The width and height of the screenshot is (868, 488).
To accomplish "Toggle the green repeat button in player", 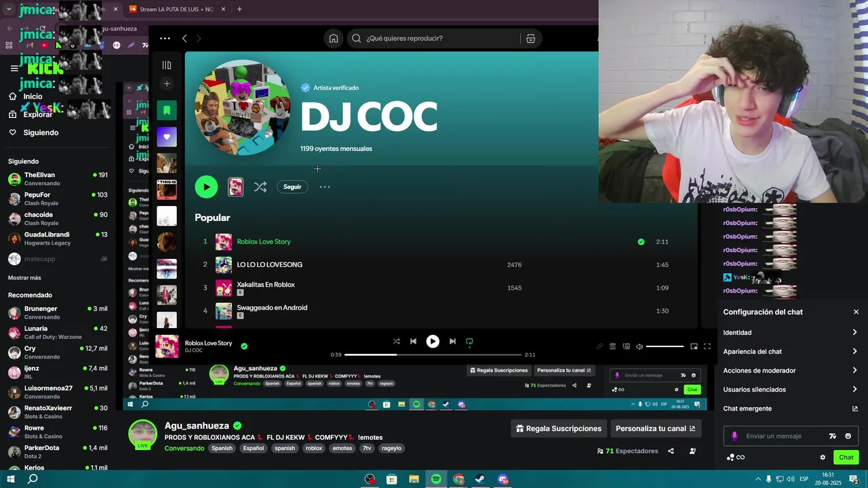I will point(469,342).
